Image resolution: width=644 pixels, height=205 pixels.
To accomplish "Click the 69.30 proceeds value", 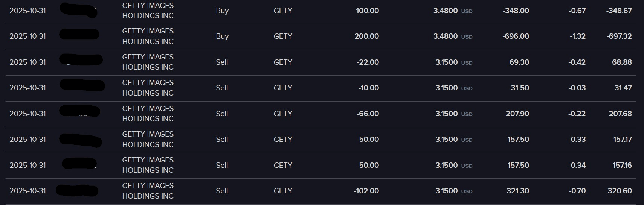I will coord(519,62).
